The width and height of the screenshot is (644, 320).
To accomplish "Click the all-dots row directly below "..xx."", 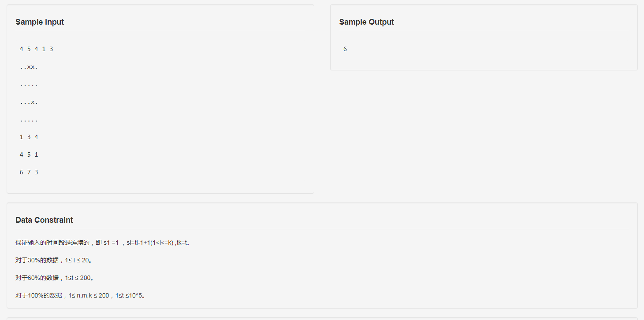I will 29,85.
